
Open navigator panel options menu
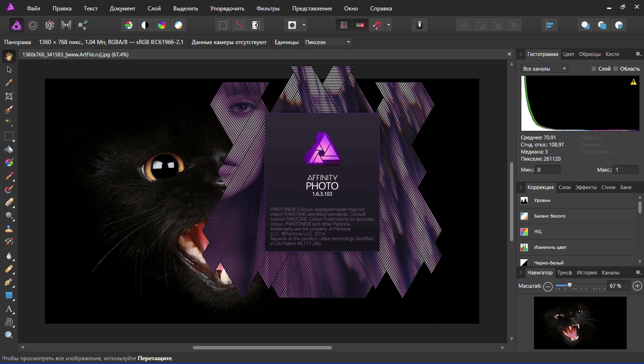tap(638, 273)
